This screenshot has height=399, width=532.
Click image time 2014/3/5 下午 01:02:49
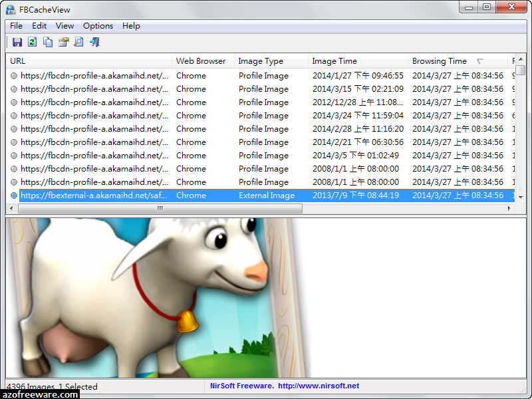pos(356,156)
